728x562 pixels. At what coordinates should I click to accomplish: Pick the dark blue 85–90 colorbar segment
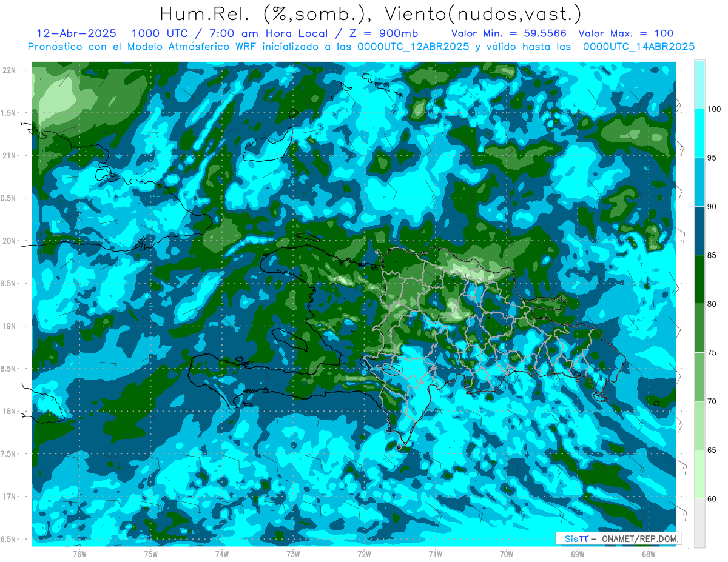(x=699, y=231)
